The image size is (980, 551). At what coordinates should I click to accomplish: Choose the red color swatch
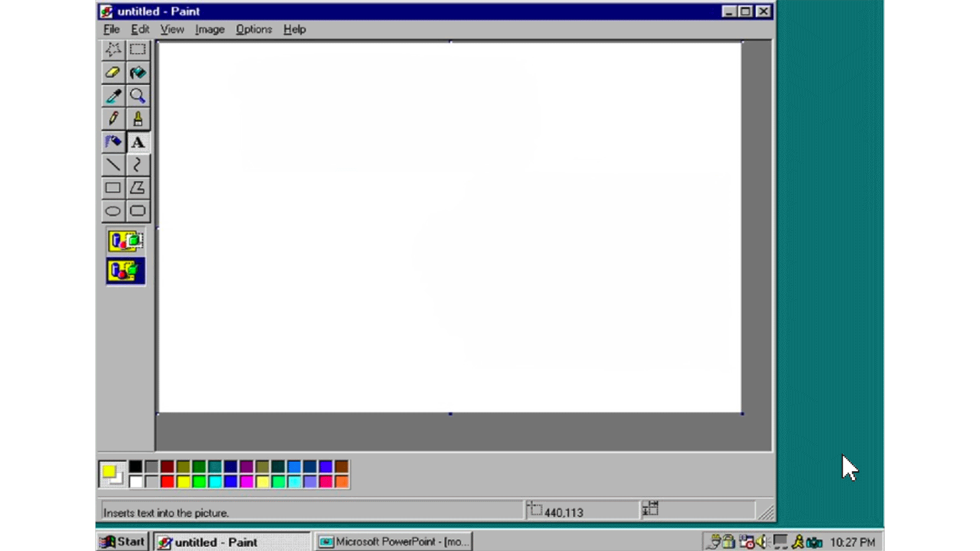pos(167,482)
